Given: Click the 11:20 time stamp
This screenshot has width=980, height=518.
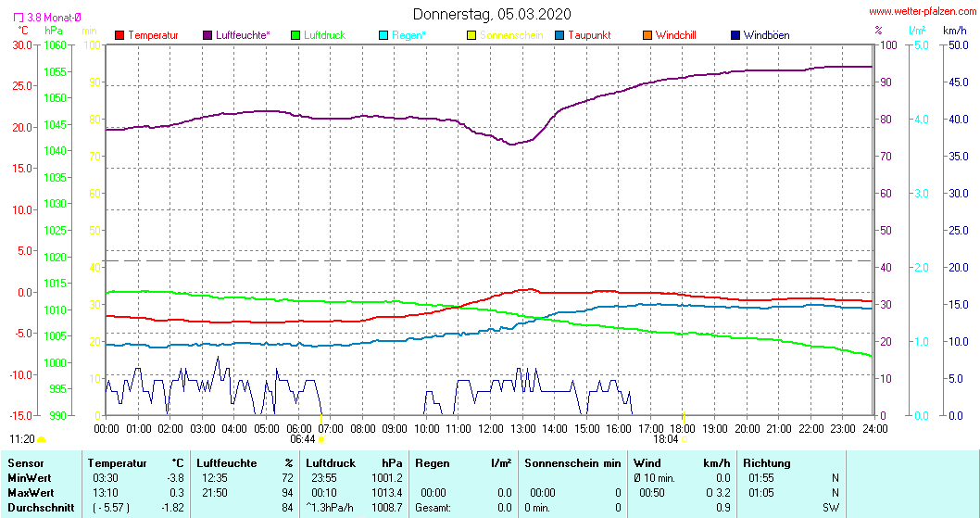Looking at the screenshot, I should [x=22, y=439].
